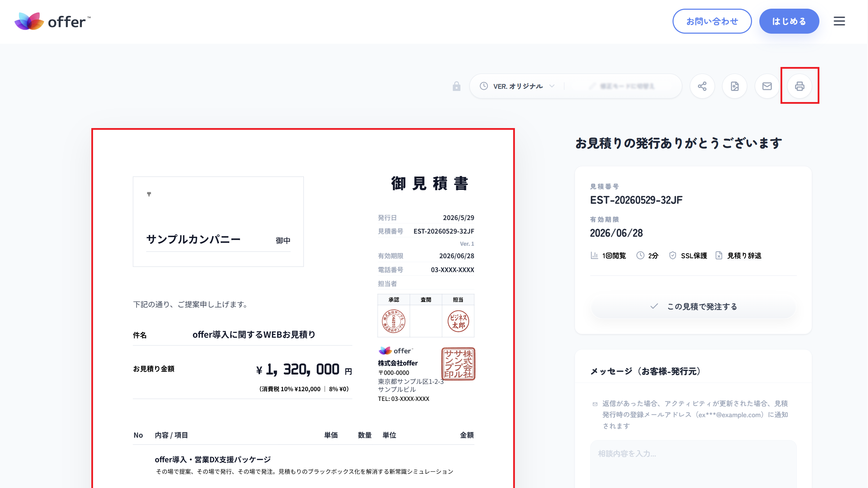Open the お問い合わせ contact button
The width and height of the screenshot is (868, 488).
[712, 22]
